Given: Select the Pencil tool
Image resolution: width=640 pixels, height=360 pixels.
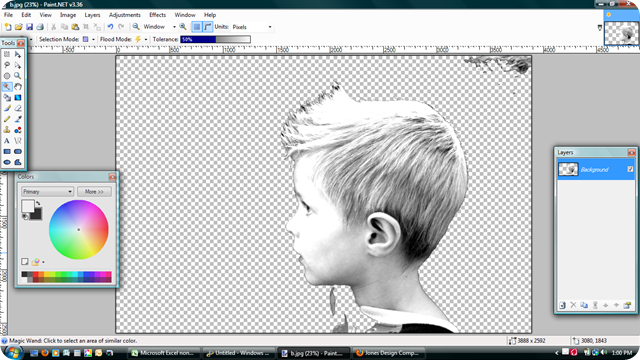Looking at the screenshot, I should coord(7,119).
